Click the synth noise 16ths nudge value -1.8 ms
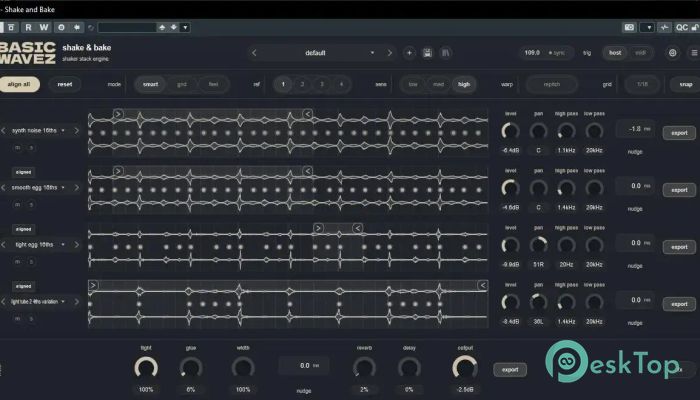Viewport: 700px width, 400px height. [636, 129]
